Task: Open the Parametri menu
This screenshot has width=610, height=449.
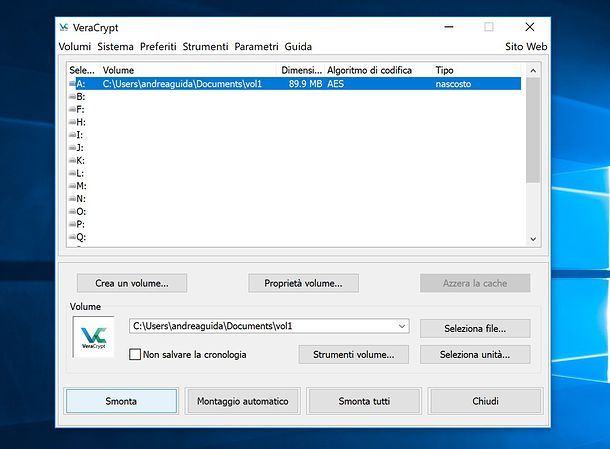Action: 256,47
